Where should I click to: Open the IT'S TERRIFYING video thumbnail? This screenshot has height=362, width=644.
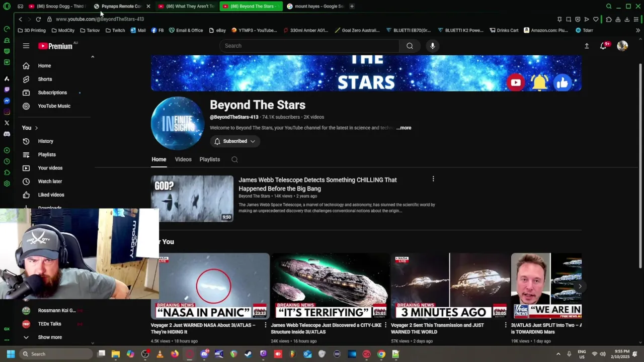click(x=330, y=286)
